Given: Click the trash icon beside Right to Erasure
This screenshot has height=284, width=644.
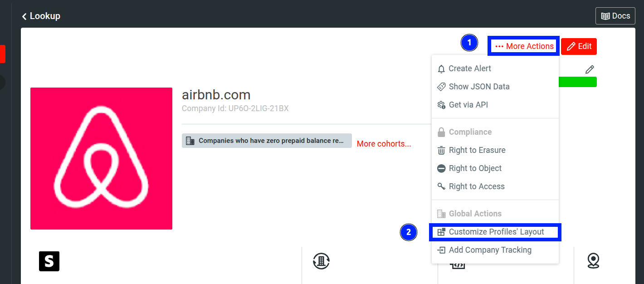Looking at the screenshot, I should (440, 150).
